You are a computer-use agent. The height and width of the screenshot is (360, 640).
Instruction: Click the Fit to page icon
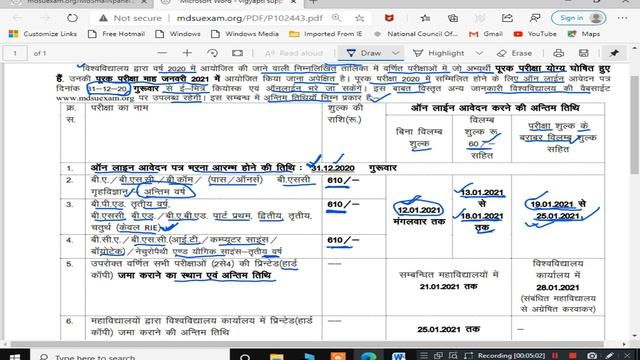[x=237, y=53]
